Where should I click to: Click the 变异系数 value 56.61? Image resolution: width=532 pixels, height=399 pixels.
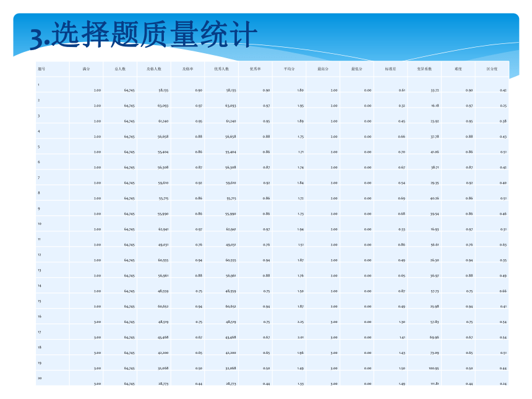click(x=435, y=244)
